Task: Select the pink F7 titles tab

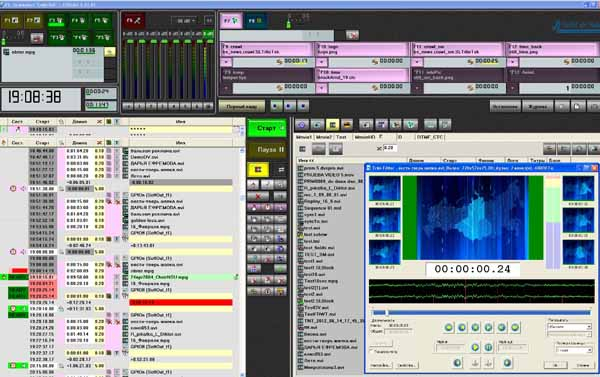Action: click(x=231, y=21)
